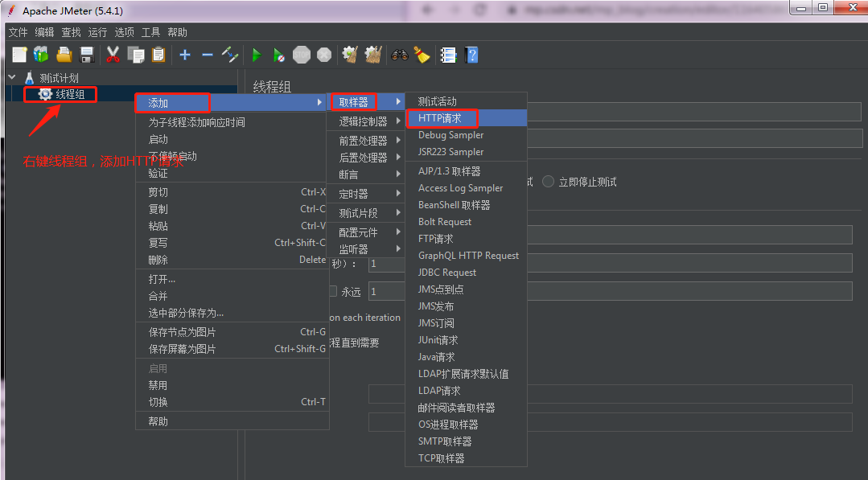
Task: Select the 立即停止测试 radio button
Action: tap(548, 180)
